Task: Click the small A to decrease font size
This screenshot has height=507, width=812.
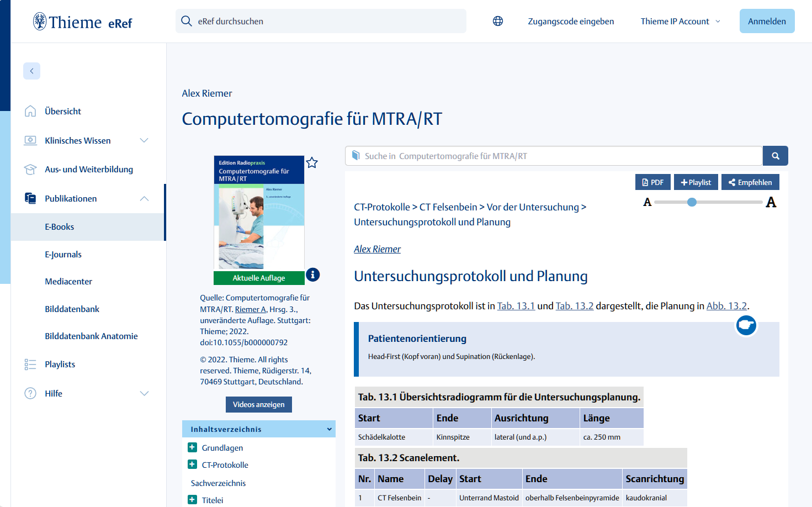Action: [648, 202]
